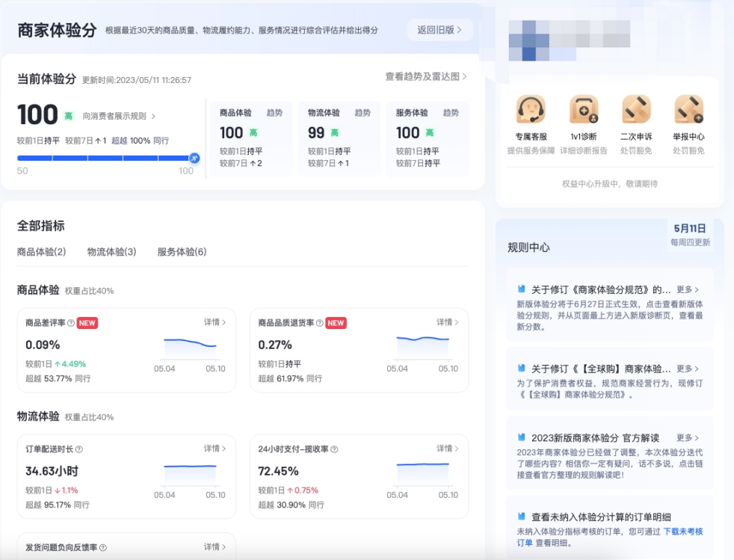The width and height of the screenshot is (734, 560).
Task: Return to old version via 返回旧版
Action: click(x=440, y=30)
